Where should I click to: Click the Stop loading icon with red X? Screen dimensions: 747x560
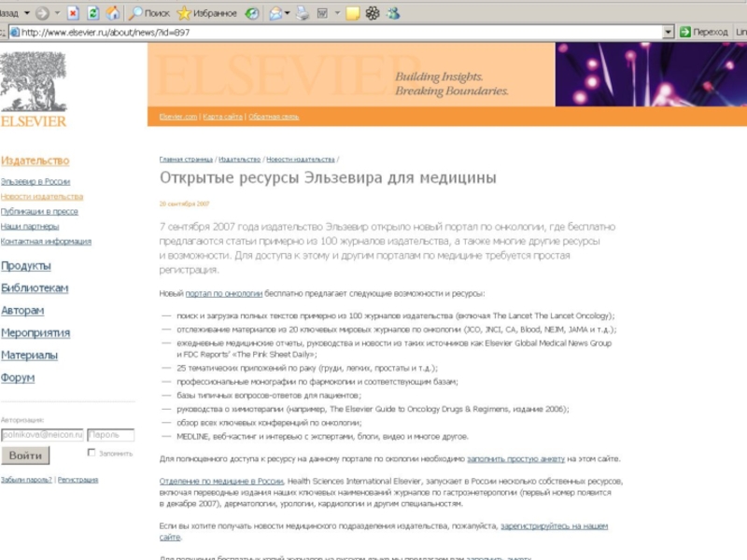coord(73,13)
